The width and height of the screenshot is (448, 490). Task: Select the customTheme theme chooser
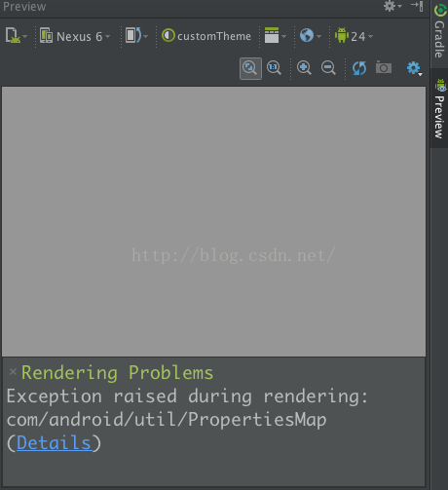pyautogui.click(x=206, y=36)
